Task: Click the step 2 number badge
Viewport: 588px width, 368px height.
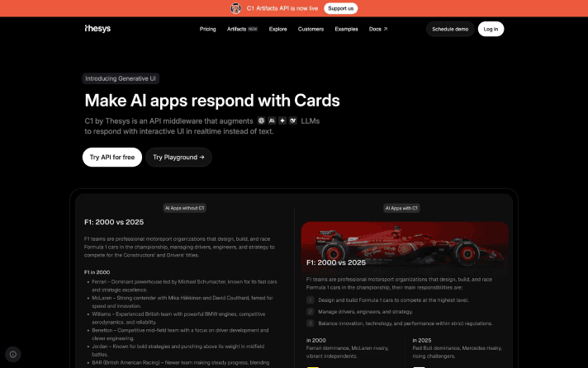Action: coord(311,311)
